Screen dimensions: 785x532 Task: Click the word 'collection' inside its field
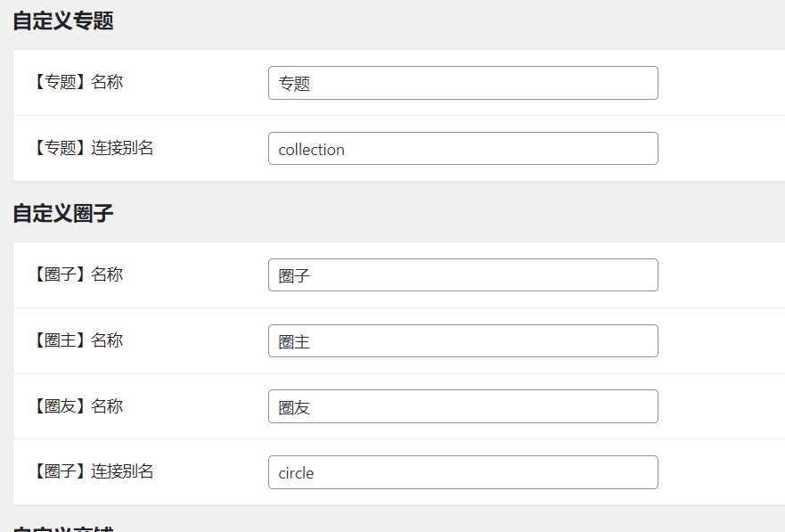coord(311,150)
